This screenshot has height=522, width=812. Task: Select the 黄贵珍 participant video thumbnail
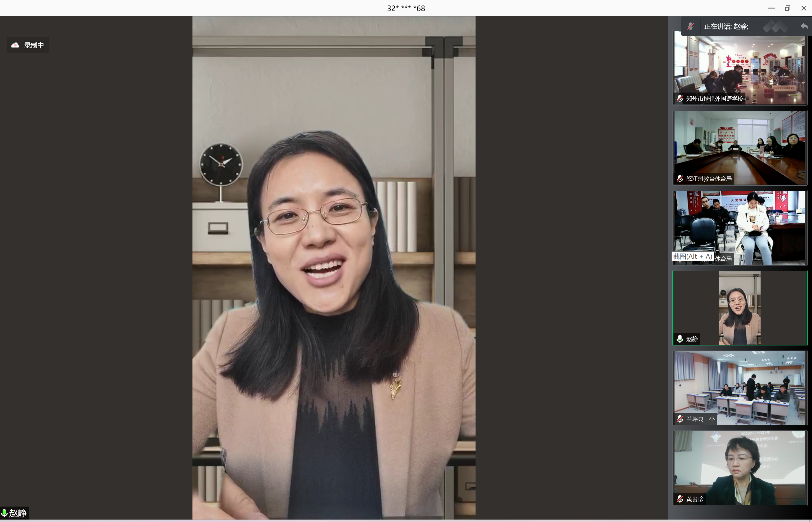point(740,468)
